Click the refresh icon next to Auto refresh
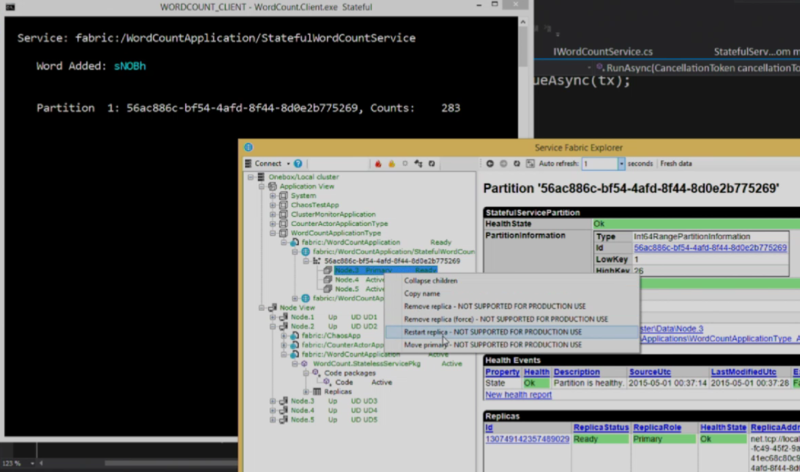 pyautogui.click(x=516, y=163)
